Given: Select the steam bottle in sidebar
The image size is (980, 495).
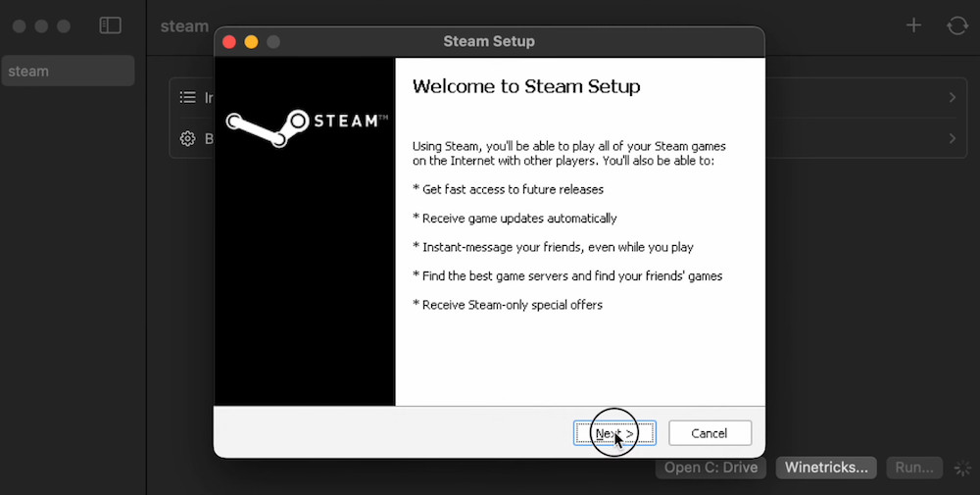Looking at the screenshot, I should point(68,71).
